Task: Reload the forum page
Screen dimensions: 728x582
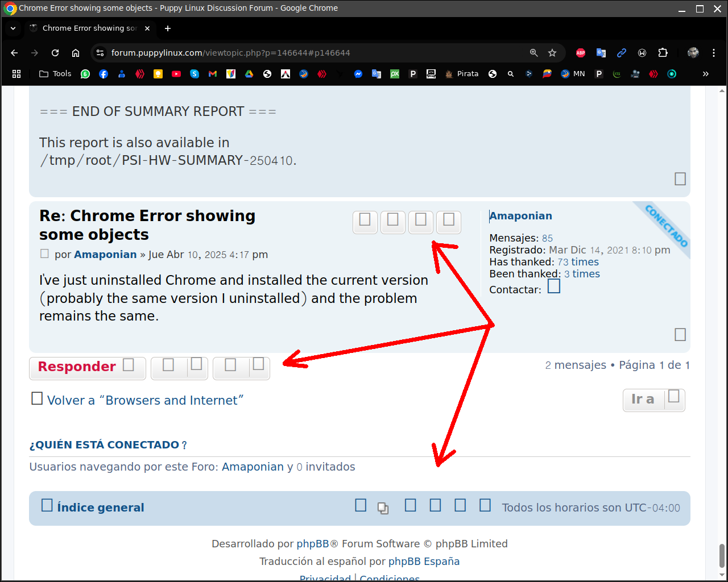Action: [x=55, y=53]
